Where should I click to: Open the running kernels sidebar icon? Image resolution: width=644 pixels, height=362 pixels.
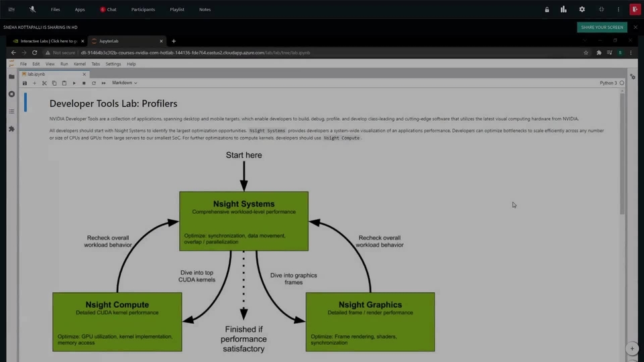(x=11, y=94)
